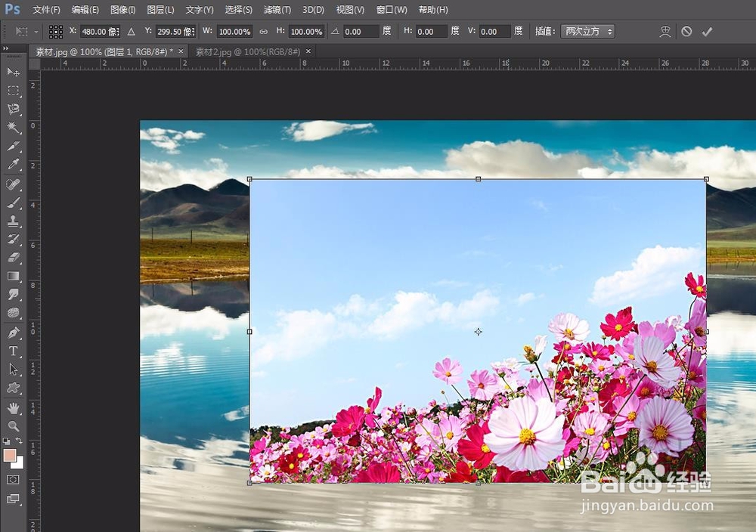This screenshot has width=756, height=532.
Task: Open the transform tool preset picker arrow
Action: pos(36,32)
